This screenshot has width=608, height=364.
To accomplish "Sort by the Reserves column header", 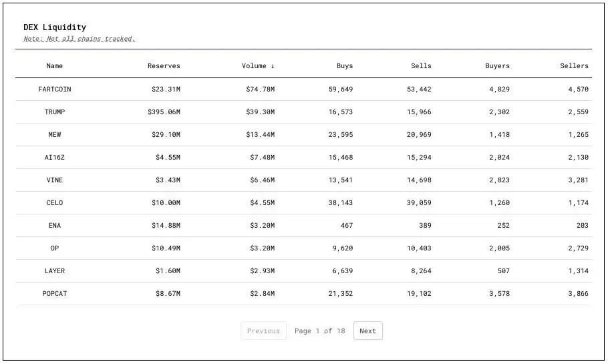I will click(164, 66).
